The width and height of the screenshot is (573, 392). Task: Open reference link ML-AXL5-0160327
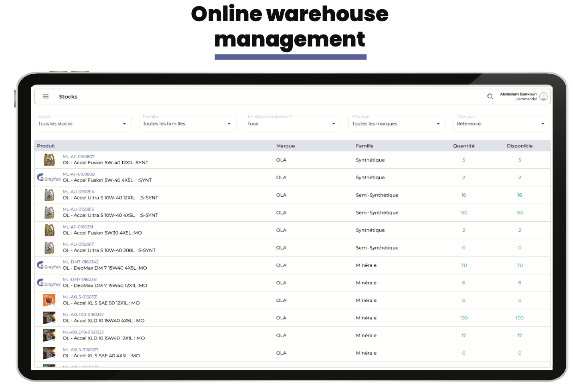click(81, 350)
